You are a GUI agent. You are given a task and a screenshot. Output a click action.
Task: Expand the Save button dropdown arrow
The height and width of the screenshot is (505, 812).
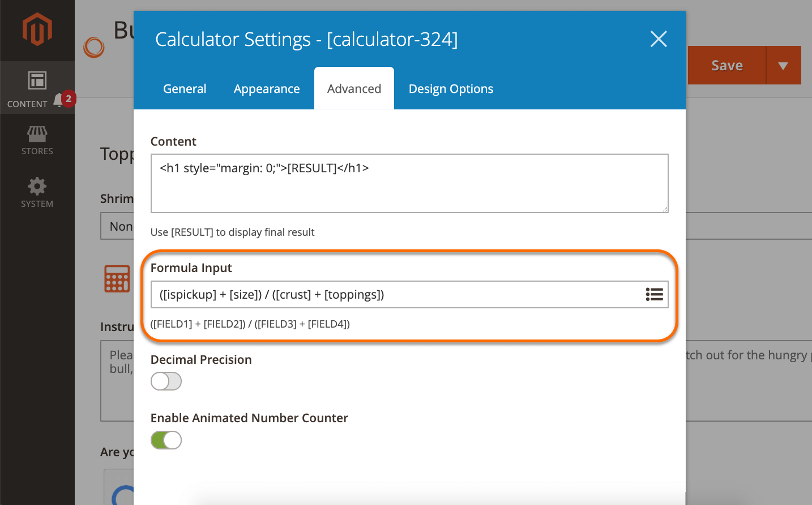coord(783,65)
